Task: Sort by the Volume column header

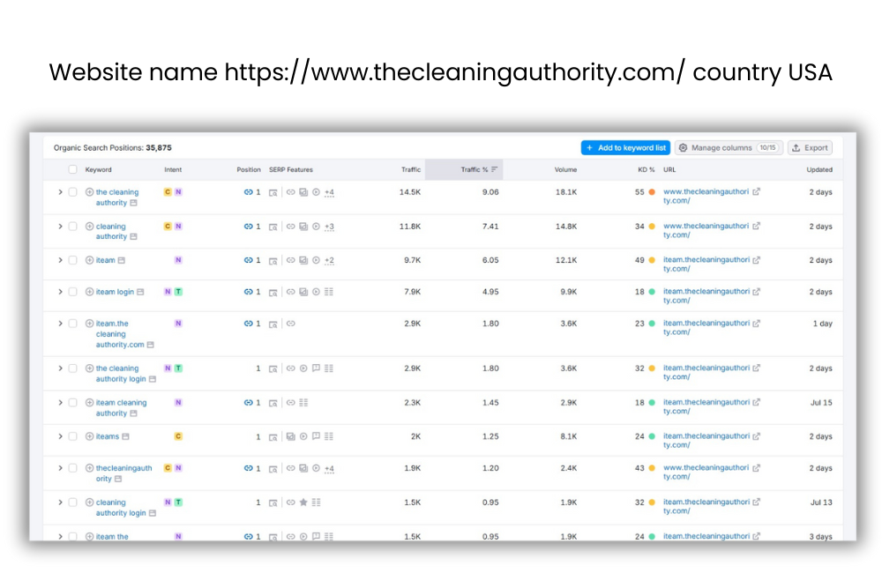Action: 565,169
